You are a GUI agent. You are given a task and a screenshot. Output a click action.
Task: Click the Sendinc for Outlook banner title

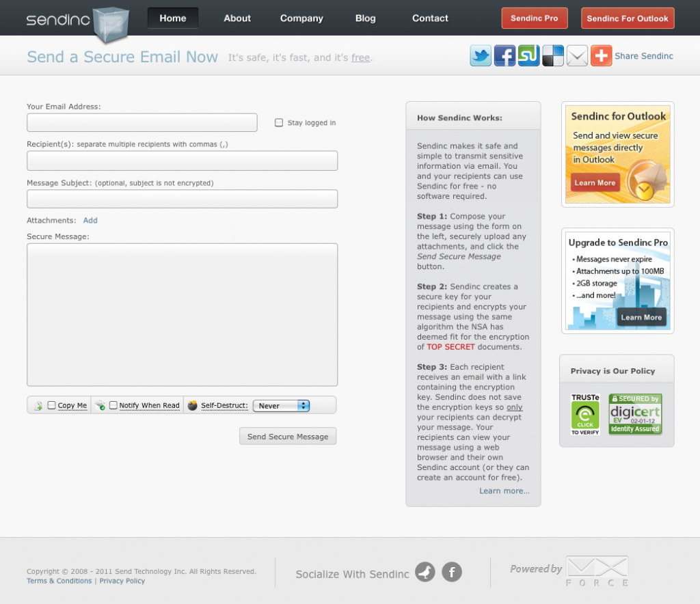tap(618, 116)
